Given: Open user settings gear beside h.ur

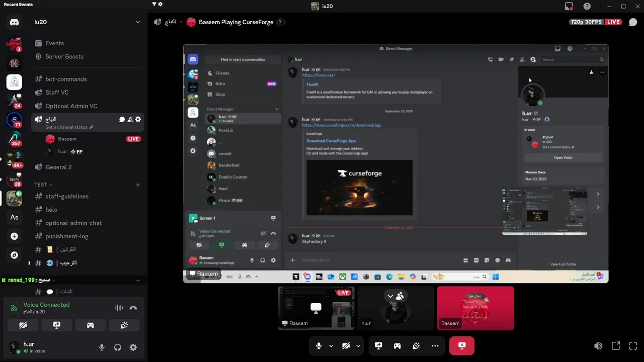Looking at the screenshot, I should (133, 347).
